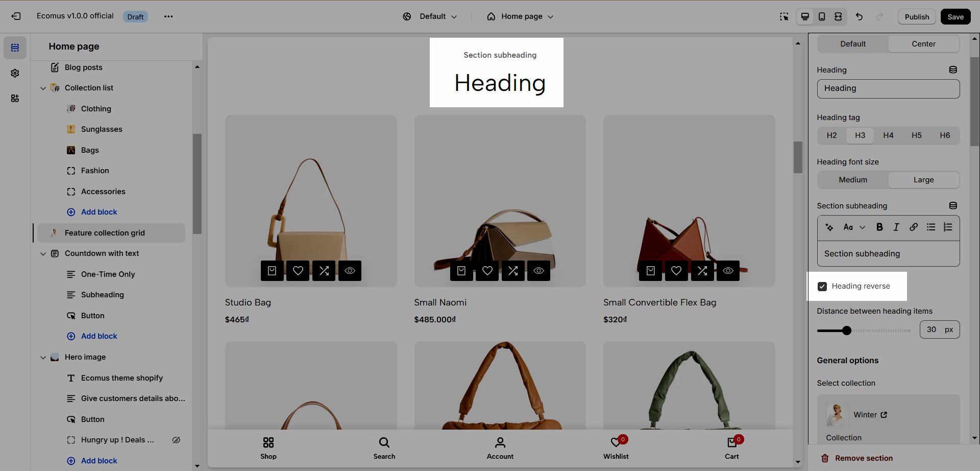The height and width of the screenshot is (471, 980).
Task: Click the Section subheading text area
Action: click(x=888, y=254)
